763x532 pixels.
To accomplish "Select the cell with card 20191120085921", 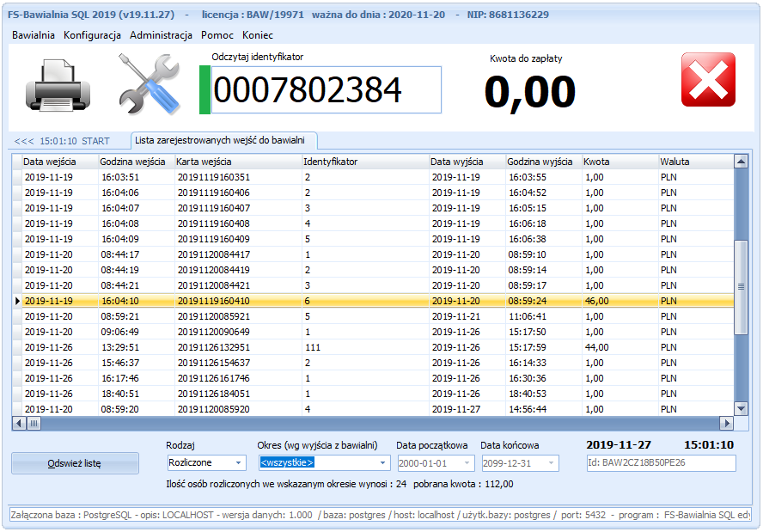I will (239, 316).
